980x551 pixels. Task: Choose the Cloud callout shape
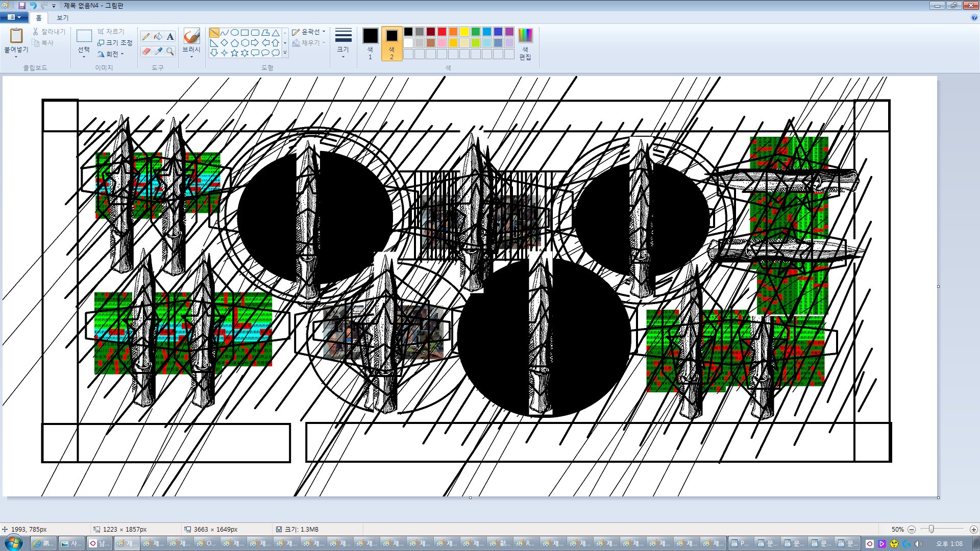[276, 53]
